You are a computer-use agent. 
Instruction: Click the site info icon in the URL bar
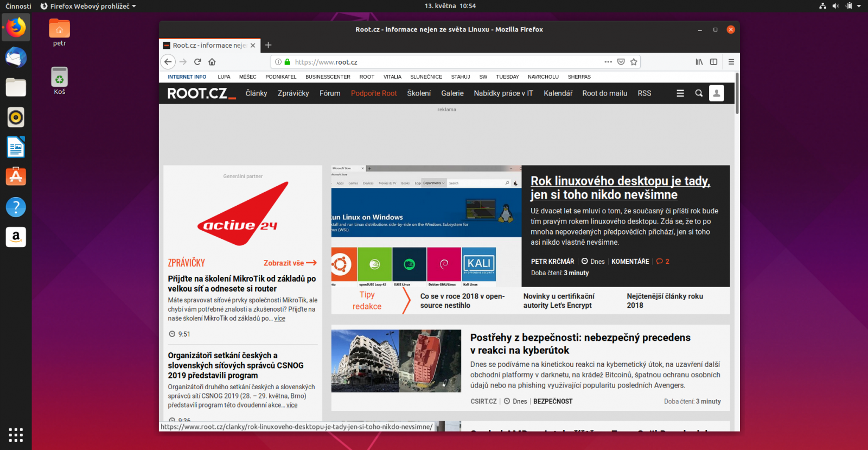point(278,62)
